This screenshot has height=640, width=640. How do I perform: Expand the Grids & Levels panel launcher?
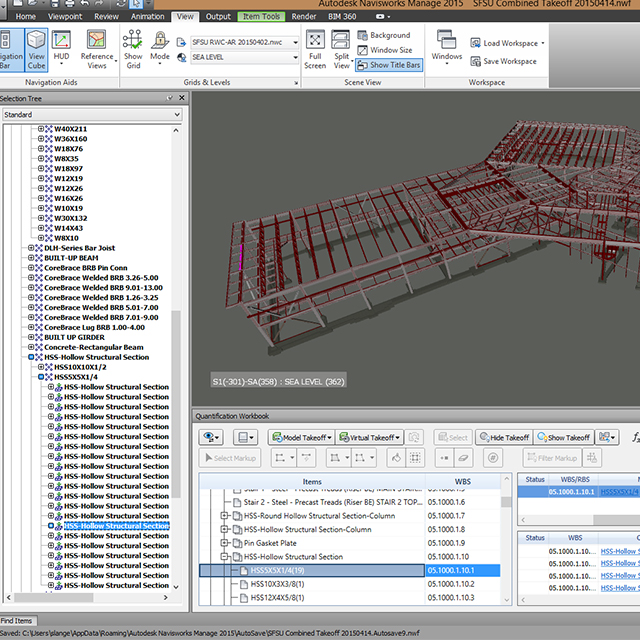pos(296,83)
